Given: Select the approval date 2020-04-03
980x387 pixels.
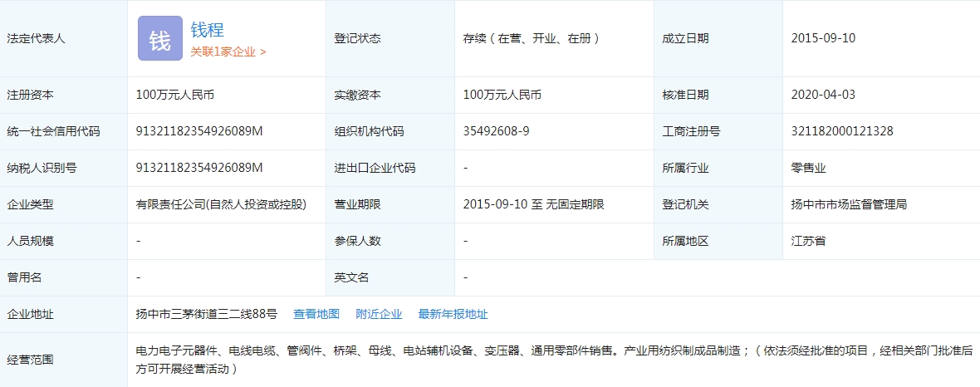Looking at the screenshot, I should [x=823, y=95].
